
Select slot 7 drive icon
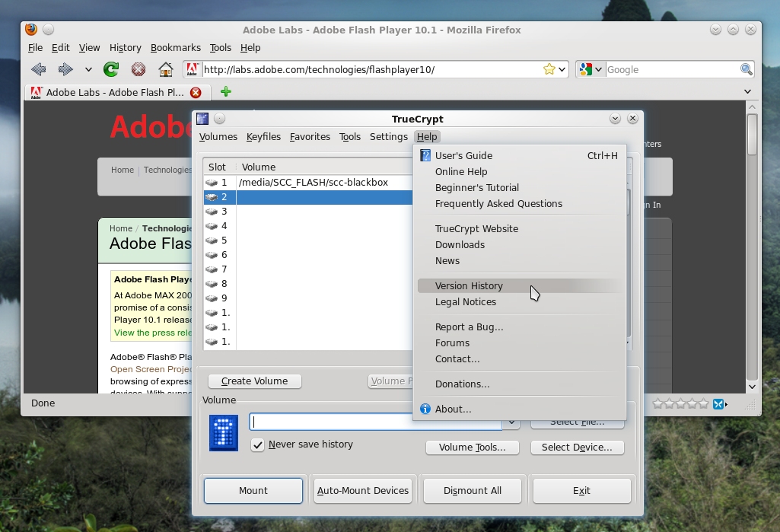(x=212, y=269)
